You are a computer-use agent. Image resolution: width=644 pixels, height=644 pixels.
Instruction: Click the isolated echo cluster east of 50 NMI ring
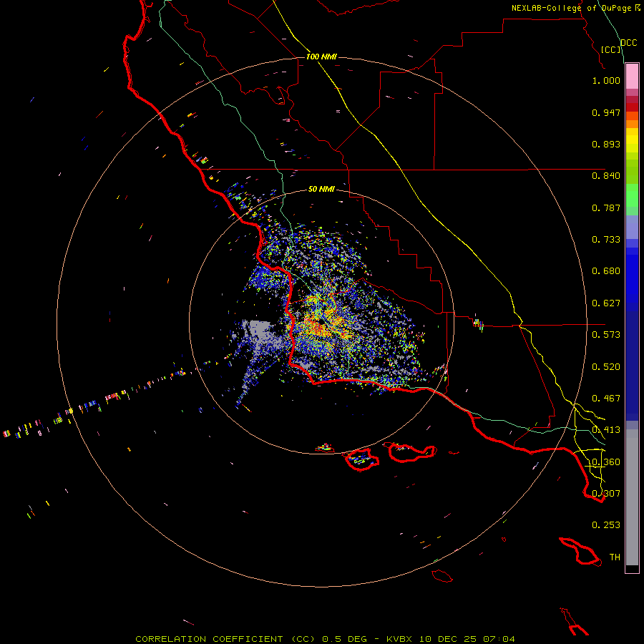(x=478, y=324)
